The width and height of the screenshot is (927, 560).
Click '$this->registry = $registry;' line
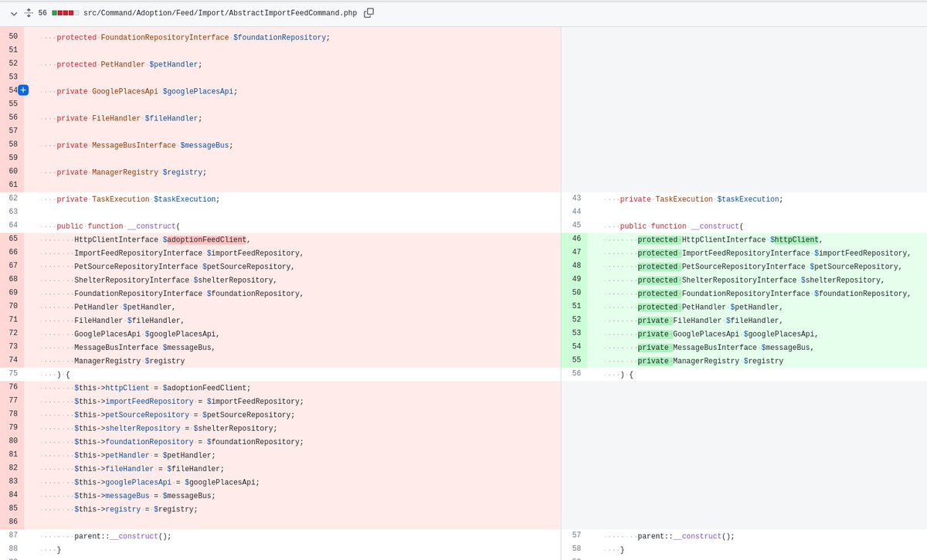pyautogui.click(x=136, y=509)
